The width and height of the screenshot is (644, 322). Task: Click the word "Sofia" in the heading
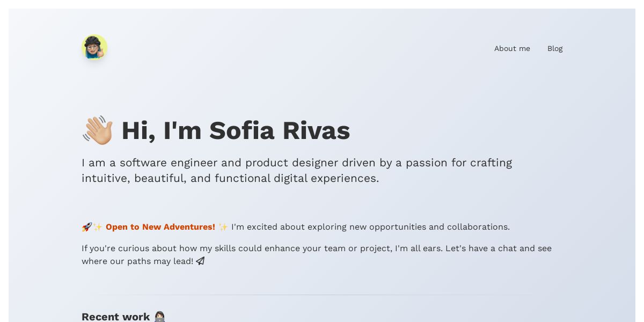coord(241,130)
